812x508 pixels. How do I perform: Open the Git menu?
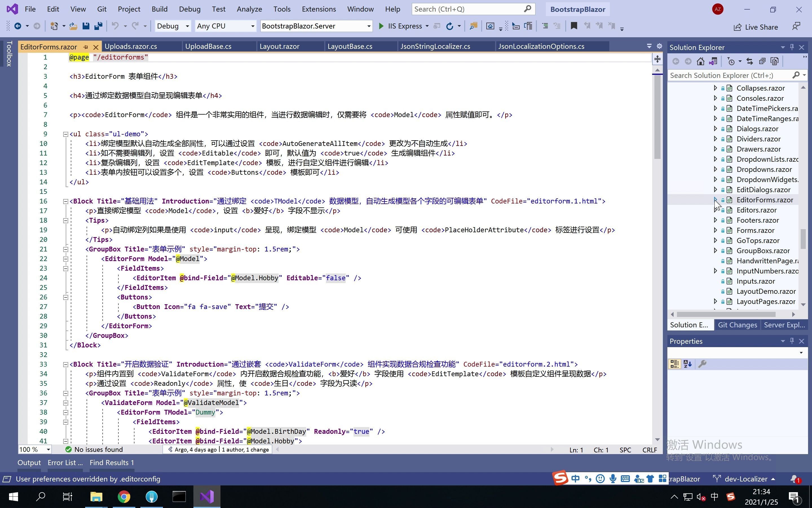pyautogui.click(x=102, y=9)
